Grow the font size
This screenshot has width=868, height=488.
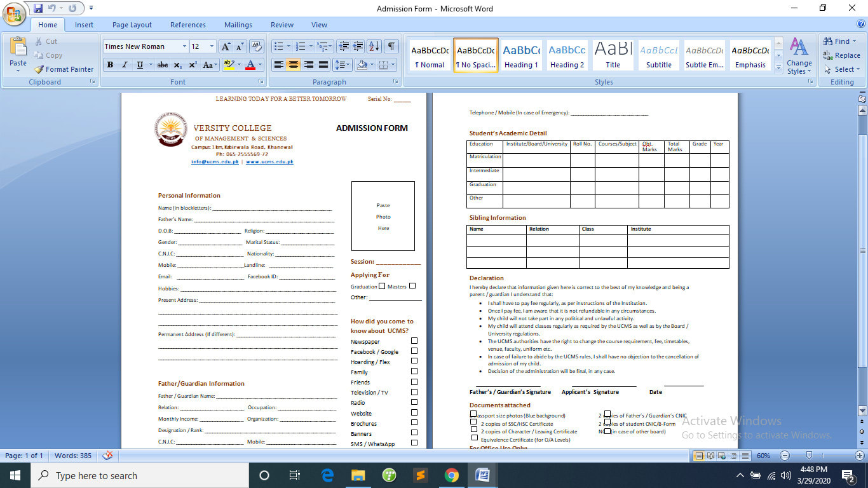[226, 46]
